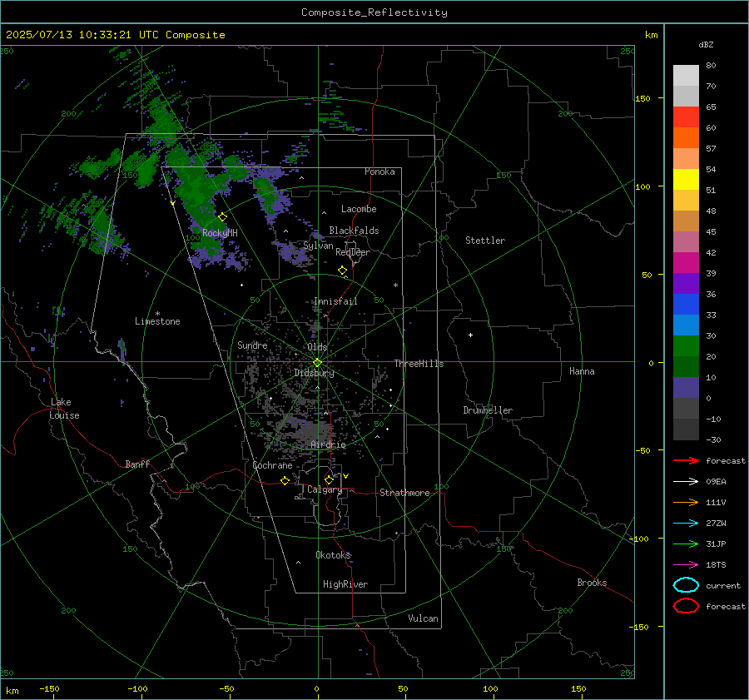Click the white plus marker west of Hanna

click(470, 335)
